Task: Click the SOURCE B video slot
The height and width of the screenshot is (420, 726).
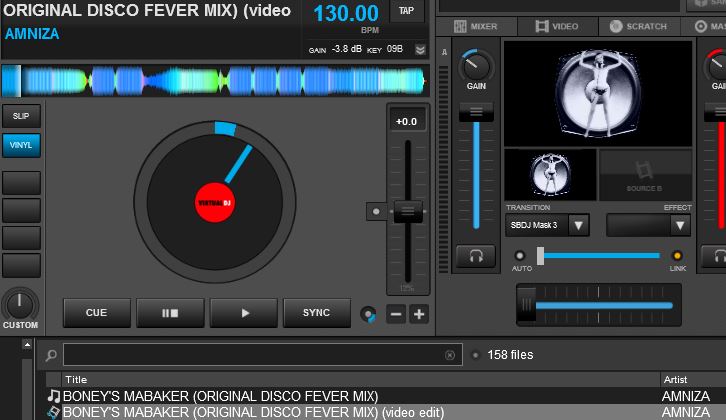Action: 645,175
